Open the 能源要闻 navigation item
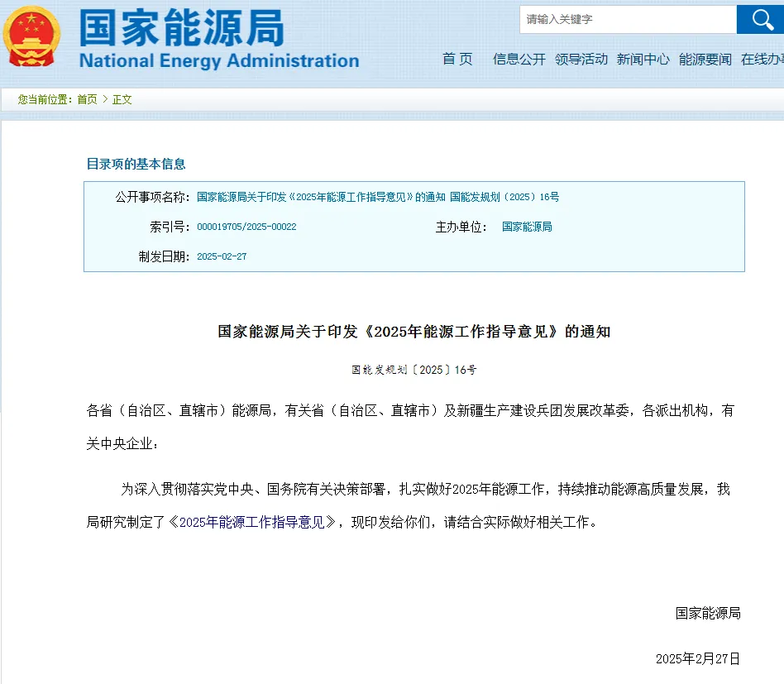Image resolution: width=784 pixels, height=684 pixels. pyautogui.click(x=705, y=59)
